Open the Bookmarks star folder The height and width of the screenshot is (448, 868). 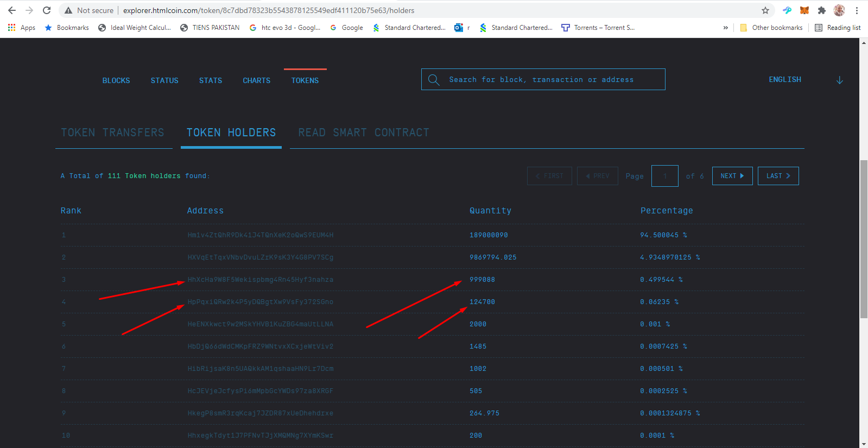pos(67,28)
